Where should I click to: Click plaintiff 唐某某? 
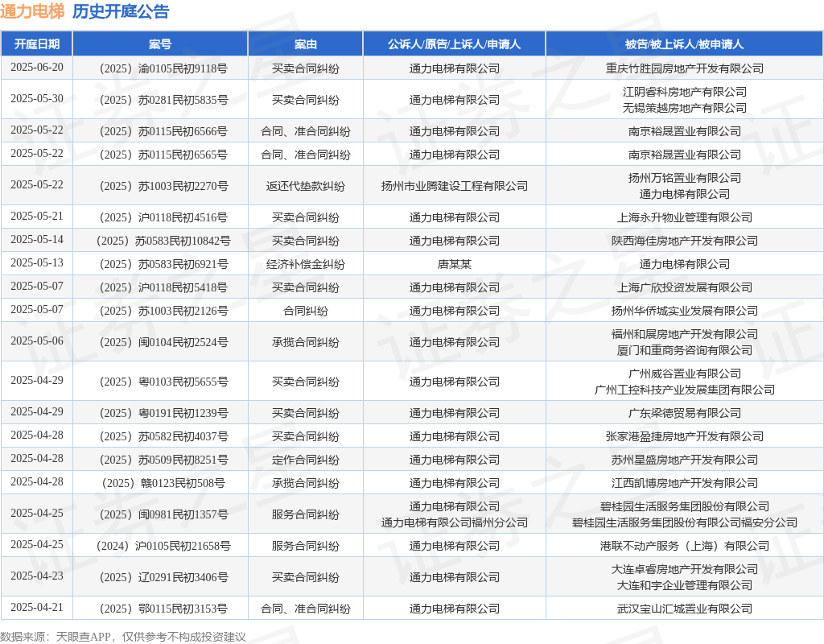(x=455, y=264)
